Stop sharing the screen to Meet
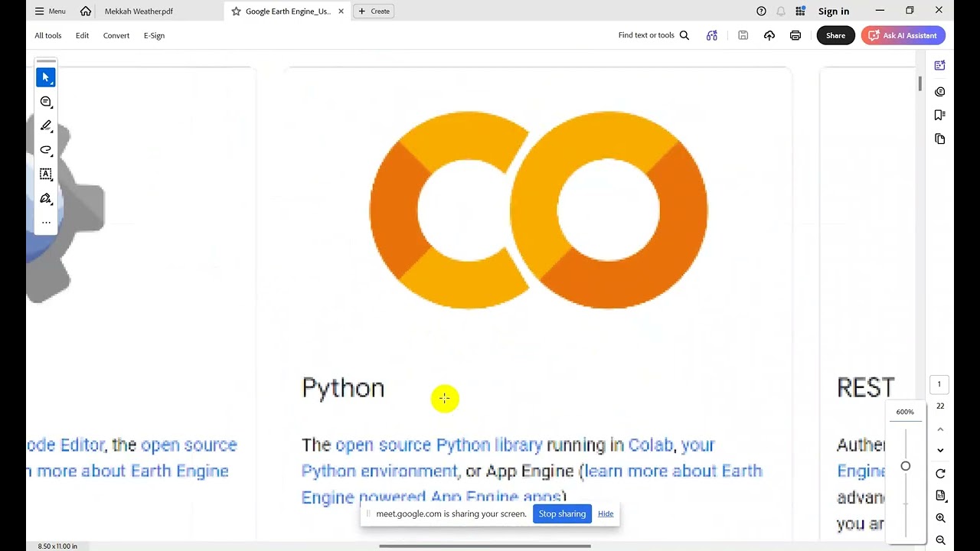Screen dimensions: 980x551 [562, 514]
